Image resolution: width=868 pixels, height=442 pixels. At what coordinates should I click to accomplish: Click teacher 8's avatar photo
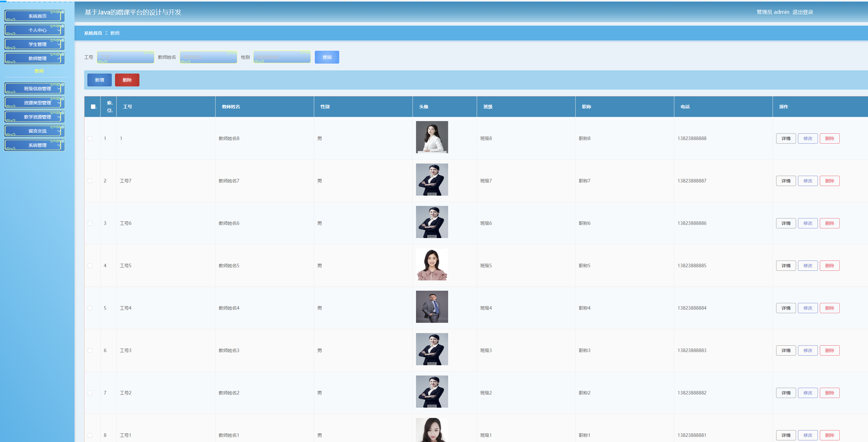point(432,137)
